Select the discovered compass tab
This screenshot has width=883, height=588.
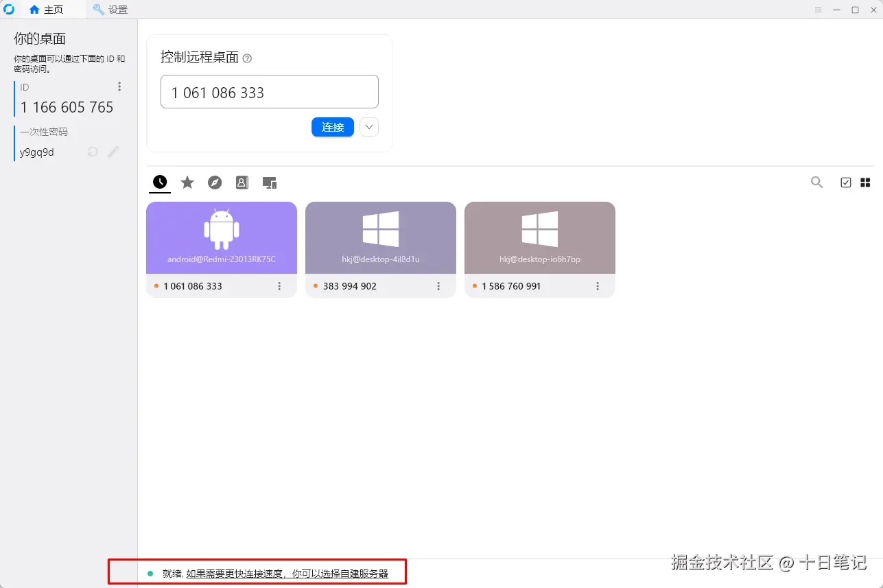[215, 183]
